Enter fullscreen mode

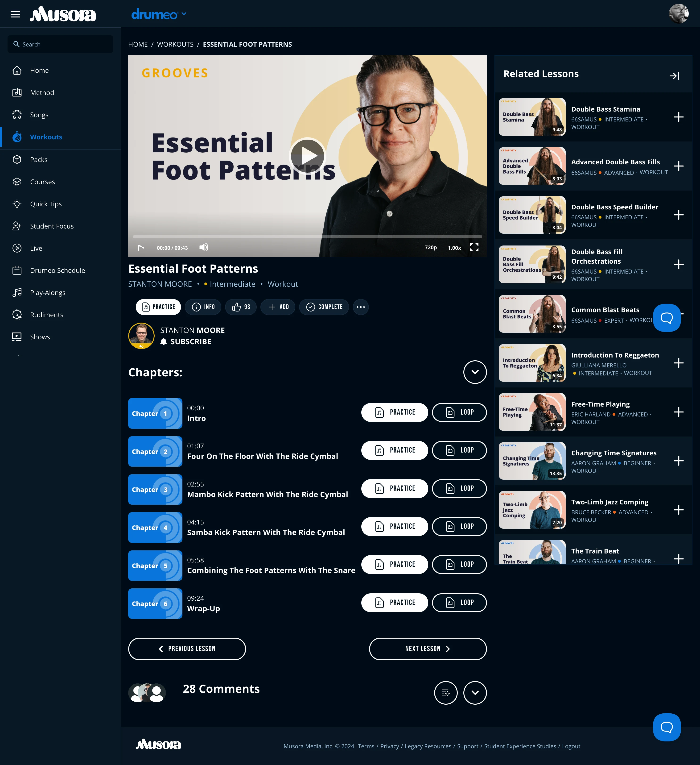(x=474, y=247)
